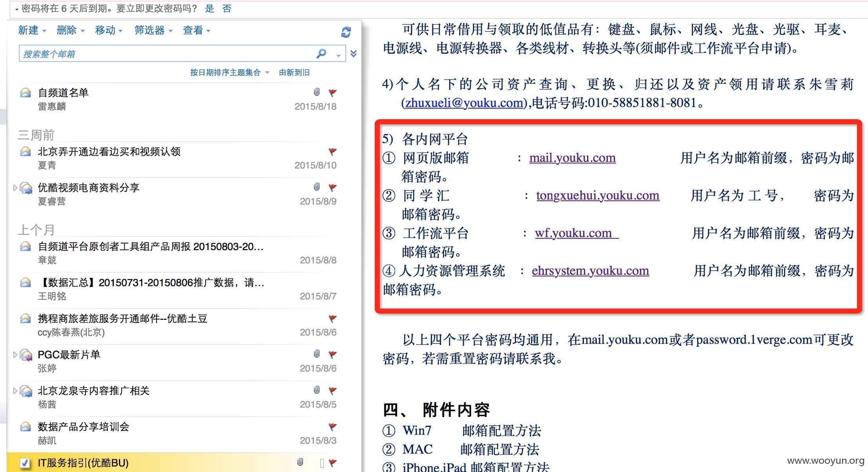Expand search options double chevron

point(354,54)
